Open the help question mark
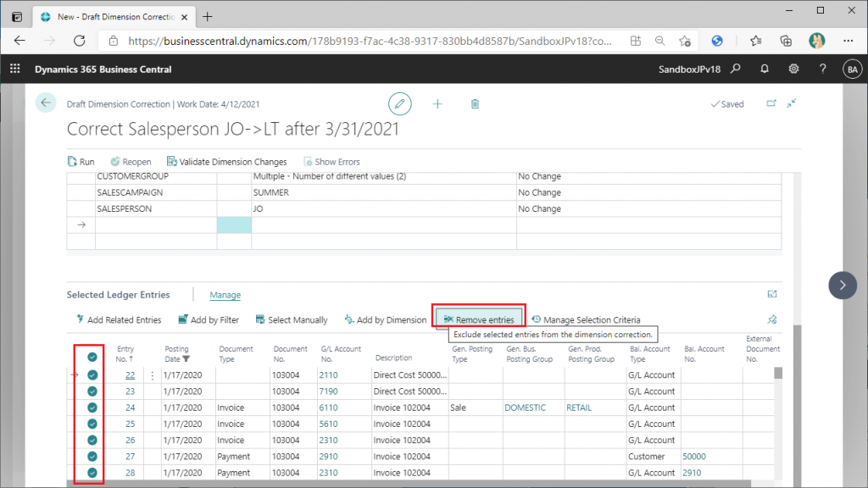 pyautogui.click(x=822, y=69)
